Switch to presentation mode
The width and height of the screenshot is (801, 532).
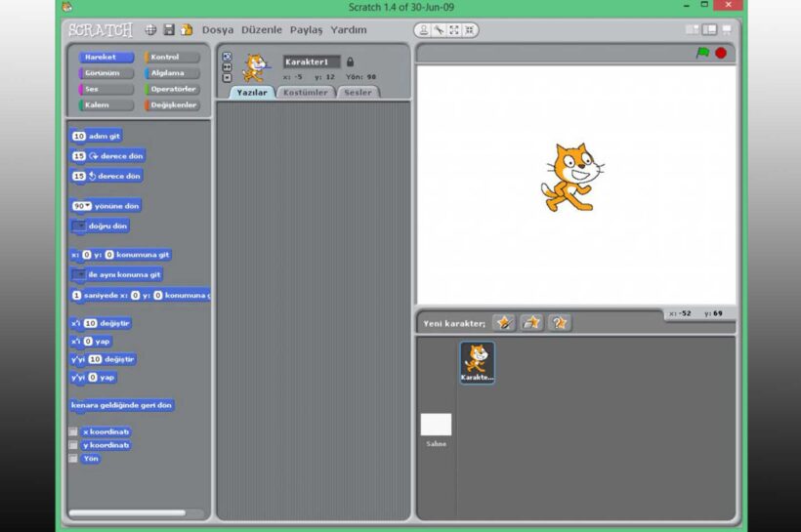(727, 29)
